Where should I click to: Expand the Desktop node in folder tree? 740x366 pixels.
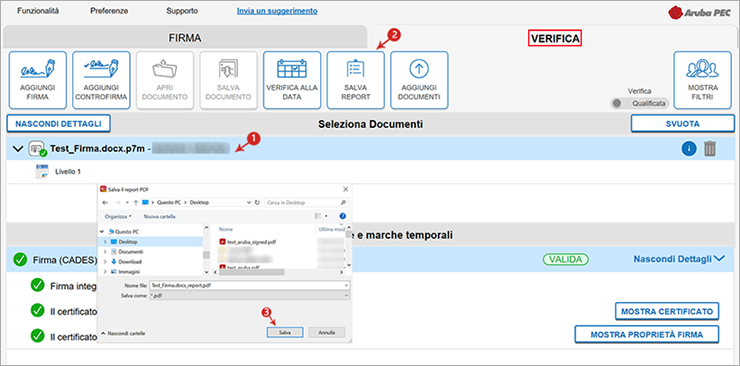tap(105, 241)
